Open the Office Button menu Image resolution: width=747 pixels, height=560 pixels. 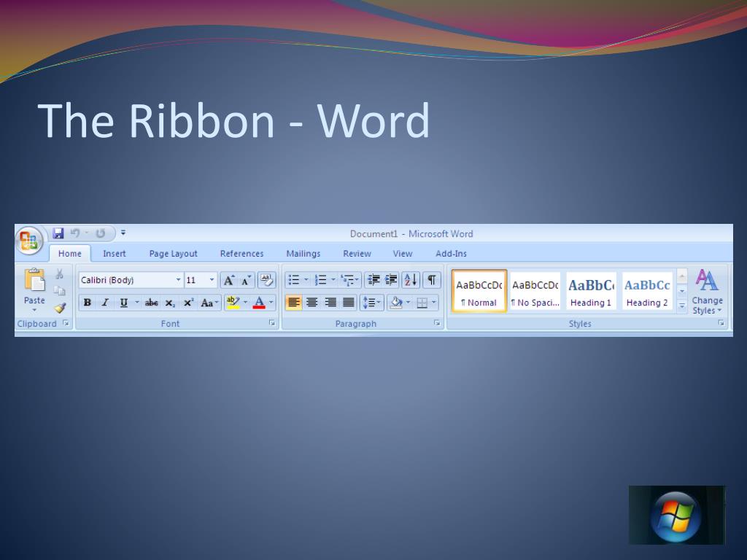[x=29, y=241]
